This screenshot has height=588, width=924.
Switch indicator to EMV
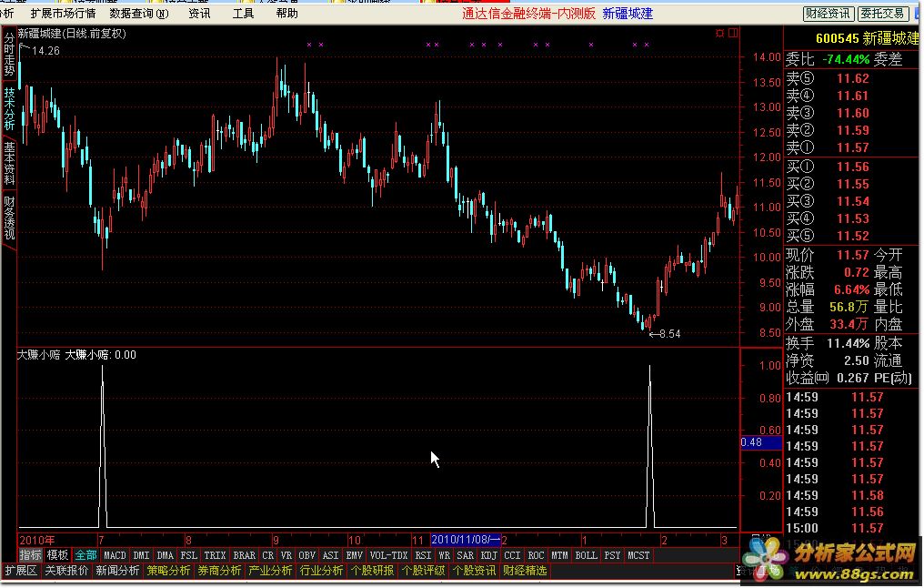point(354,555)
